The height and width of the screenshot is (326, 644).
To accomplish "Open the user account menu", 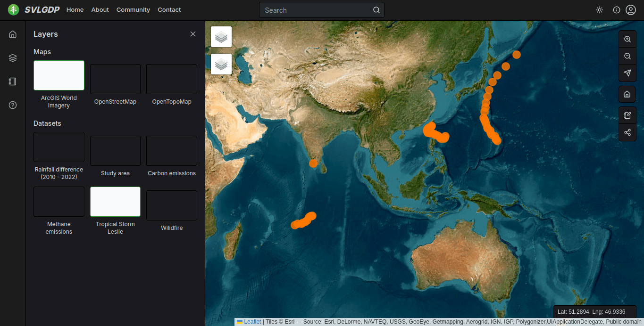I will [x=630, y=10].
